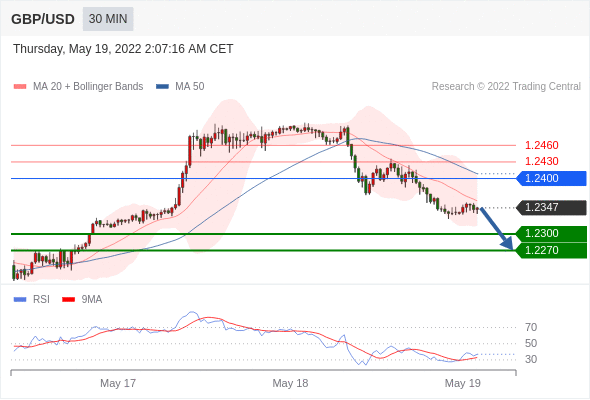Click the date and time text line
The width and height of the screenshot is (590, 400).
[123, 49]
